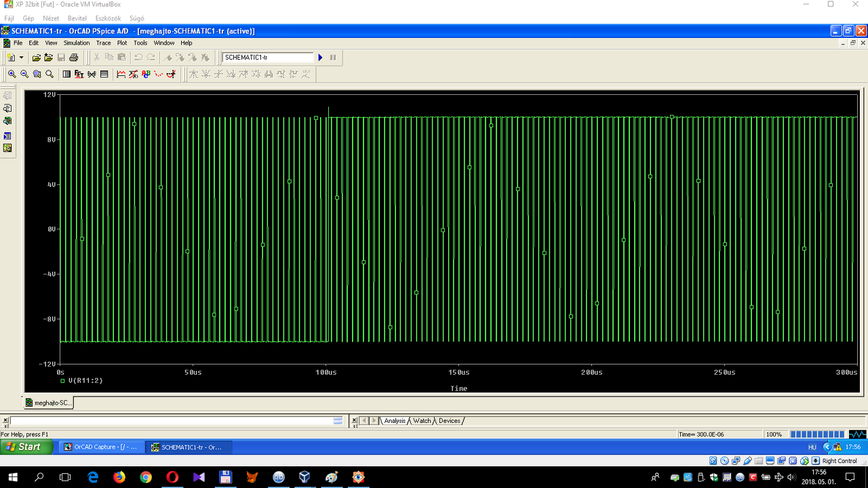The width and height of the screenshot is (868, 488).
Task: Switch to the Devices tab
Action: coord(450,421)
